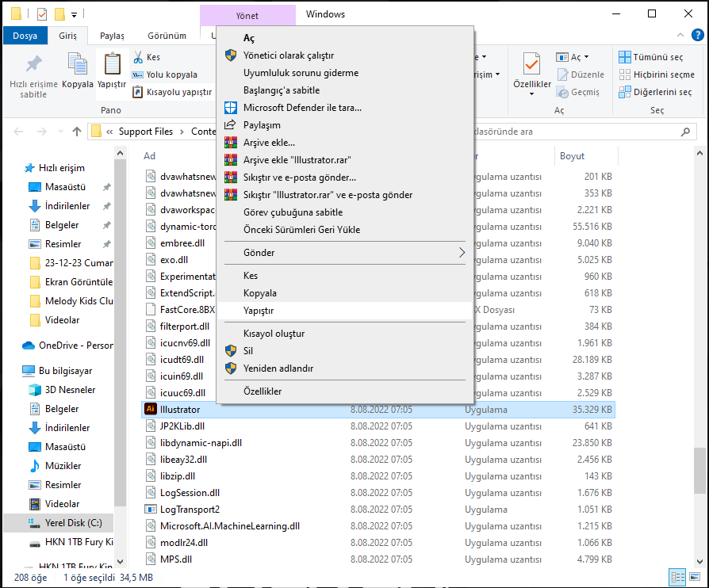709x588 pixels.
Task: Collapse the ribbon with the chevron
Action: coord(680,35)
